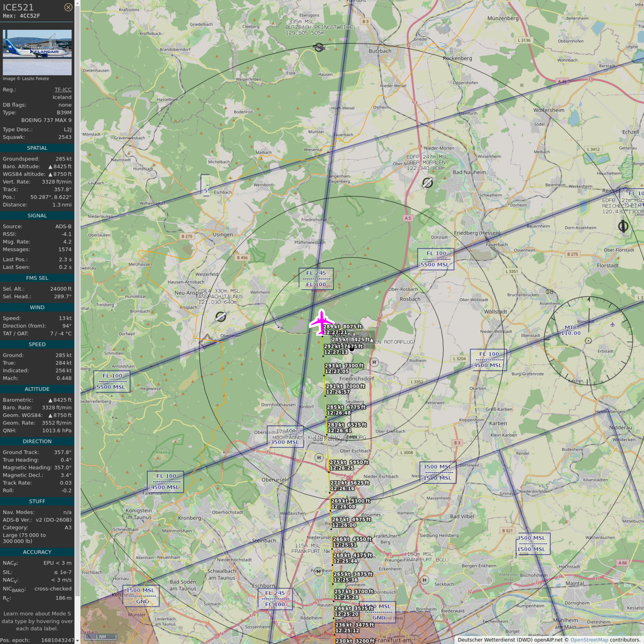Viewport: 644px width, 644px height.
Task: Click the Icelandair aircraft photo thumbnail
Action: pos(37,52)
